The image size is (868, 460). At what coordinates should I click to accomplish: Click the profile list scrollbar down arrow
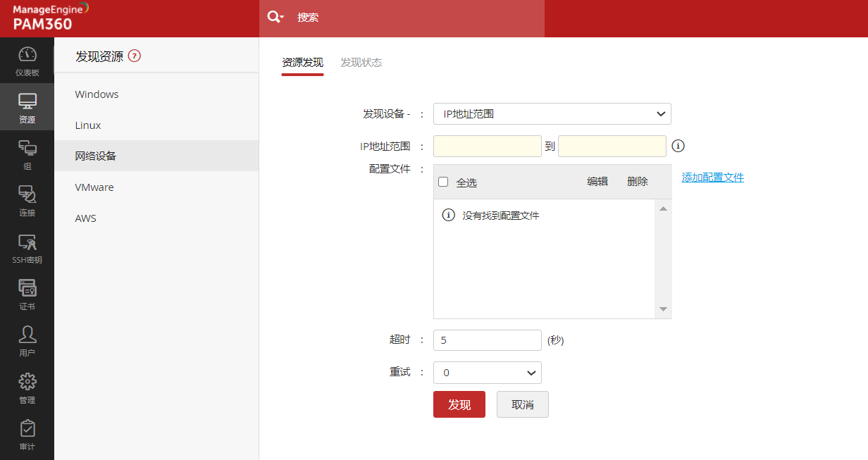click(x=663, y=309)
